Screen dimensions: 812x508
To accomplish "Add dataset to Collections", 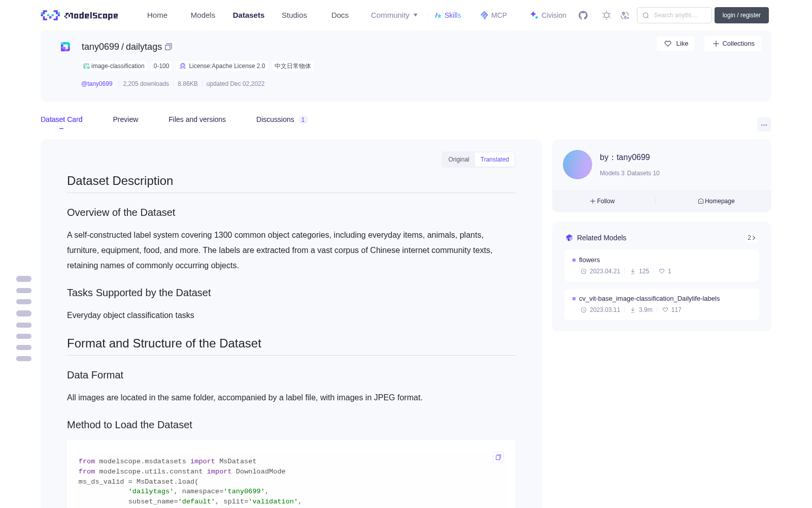I will coord(733,44).
